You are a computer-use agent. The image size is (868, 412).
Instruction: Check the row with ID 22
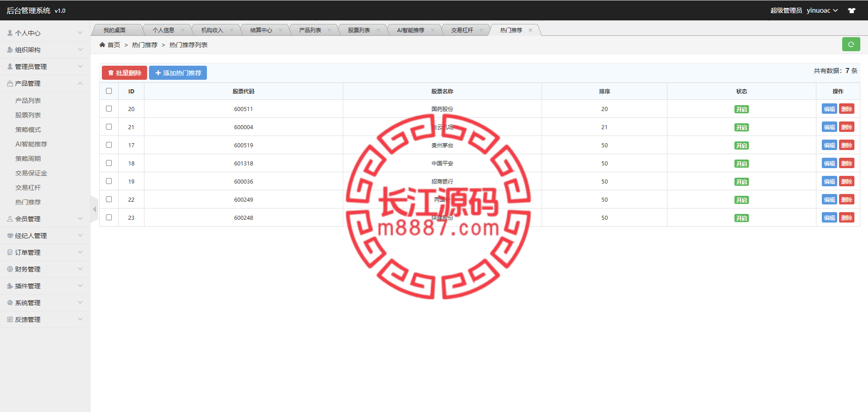tap(109, 199)
